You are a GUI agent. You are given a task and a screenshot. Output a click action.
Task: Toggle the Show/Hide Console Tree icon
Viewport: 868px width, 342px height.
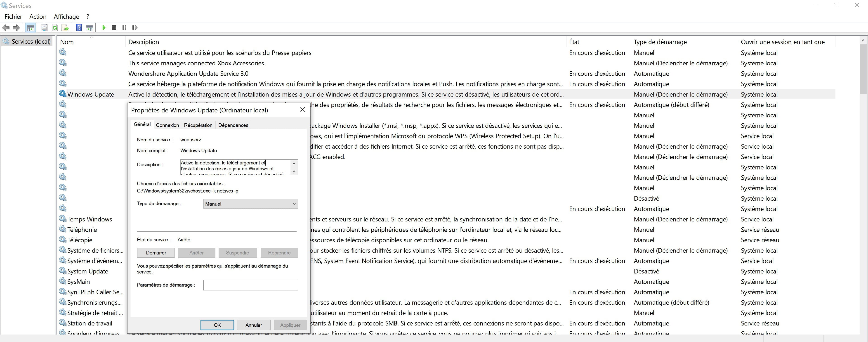tap(31, 28)
